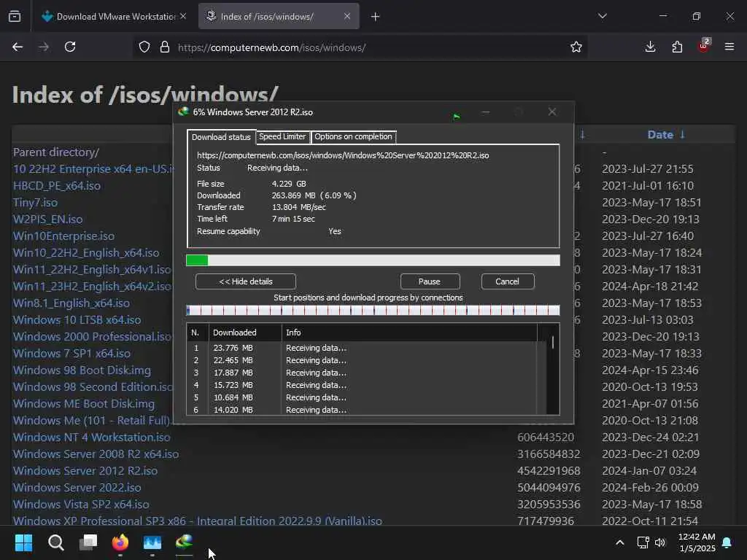
Task: Open Parent directory link
Action: 56,152
